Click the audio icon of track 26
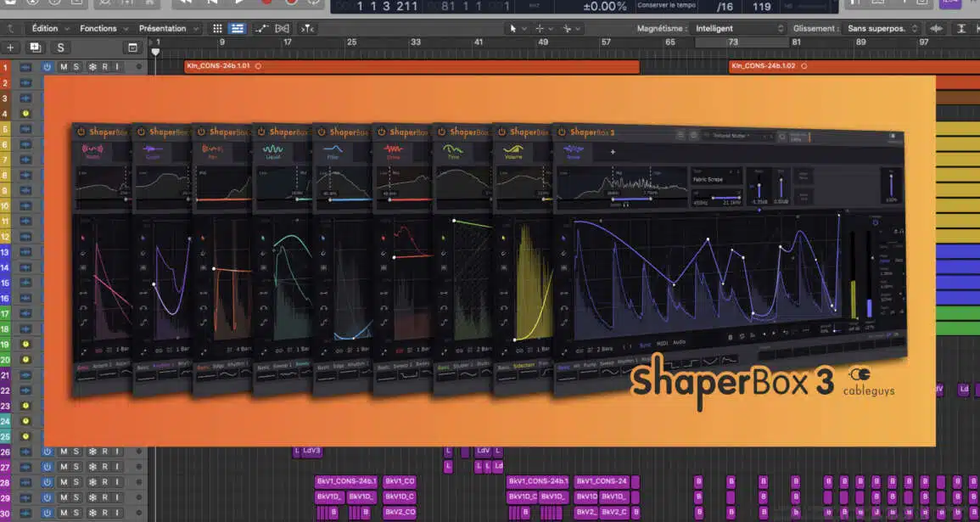 pos(25,452)
